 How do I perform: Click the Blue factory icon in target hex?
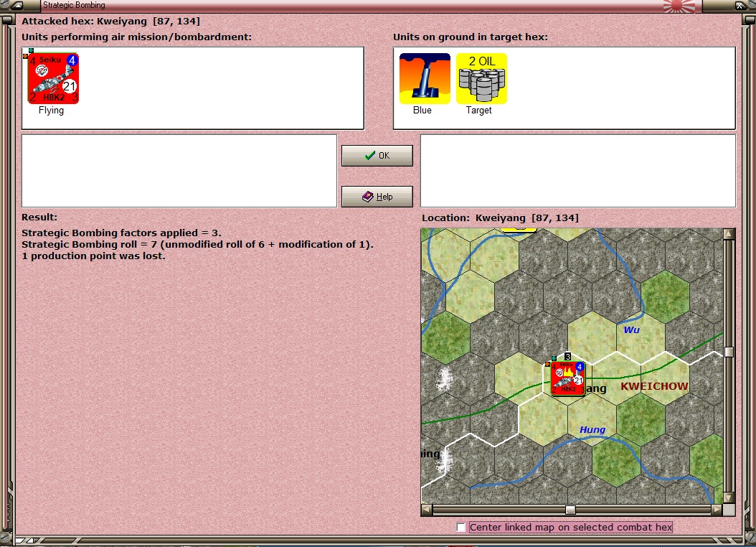click(x=425, y=78)
